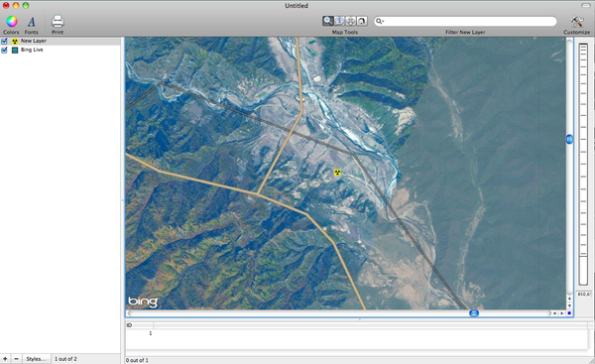Click inside the Filter New Layer field
Image resolution: width=595 pixels, height=364 pixels.
pos(465,21)
